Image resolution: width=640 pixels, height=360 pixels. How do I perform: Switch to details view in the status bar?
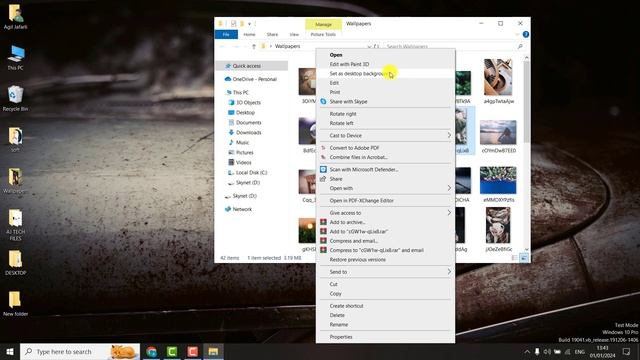pos(514,258)
